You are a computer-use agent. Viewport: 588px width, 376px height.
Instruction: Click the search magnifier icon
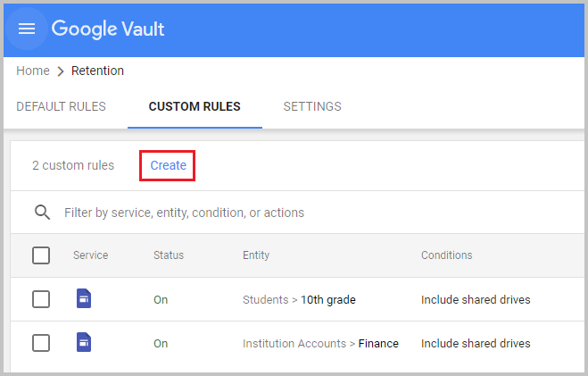coord(41,213)
